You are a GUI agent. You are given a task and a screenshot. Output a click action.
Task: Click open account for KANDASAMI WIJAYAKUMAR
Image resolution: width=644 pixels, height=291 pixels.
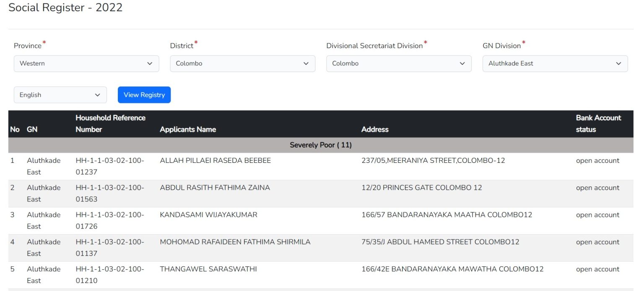(x=597, y=214)
